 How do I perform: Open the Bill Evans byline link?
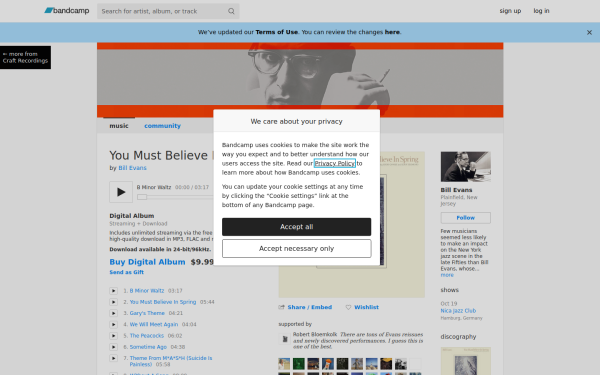[x=132, y=168]
